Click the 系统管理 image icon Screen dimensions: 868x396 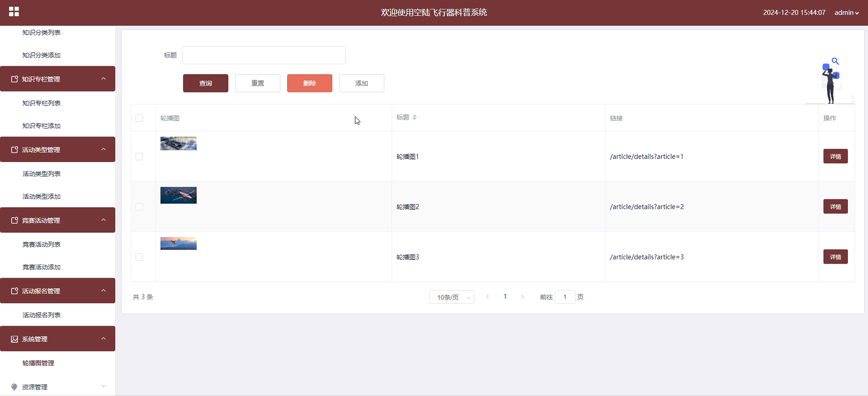tap(14, 339)
